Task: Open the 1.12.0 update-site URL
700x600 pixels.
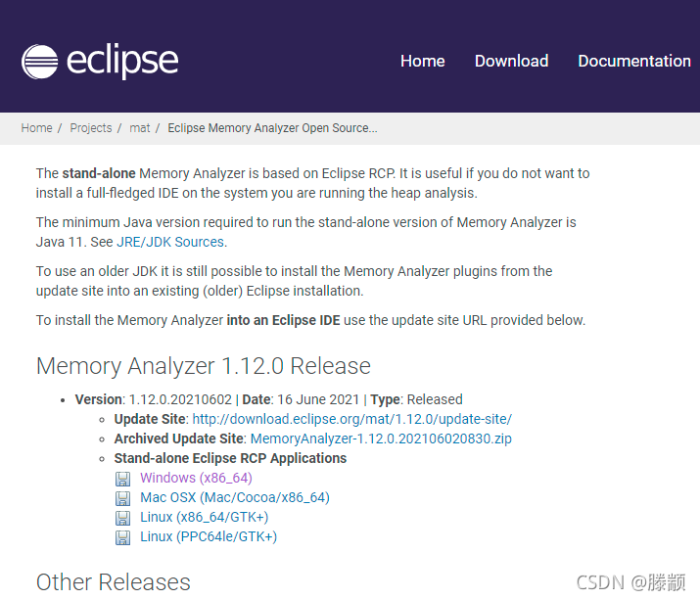Action: (x=351, y=419)
